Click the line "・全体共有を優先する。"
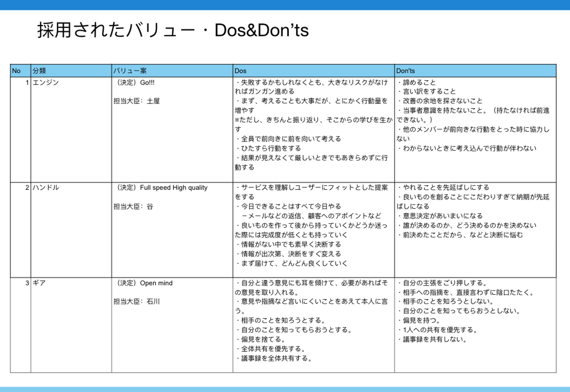Viewport: 570px width, 392px height. pyautogui.click(x=270, y=349)
